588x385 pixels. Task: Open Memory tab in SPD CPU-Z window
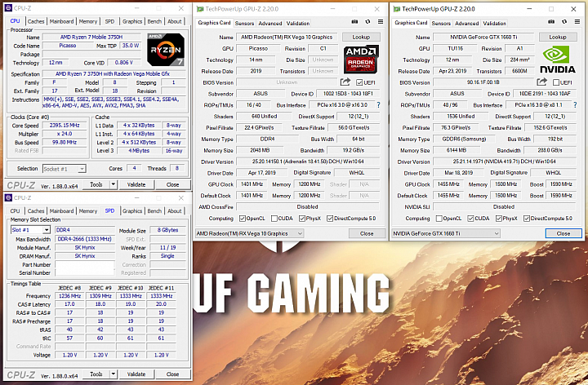(88, 210)
